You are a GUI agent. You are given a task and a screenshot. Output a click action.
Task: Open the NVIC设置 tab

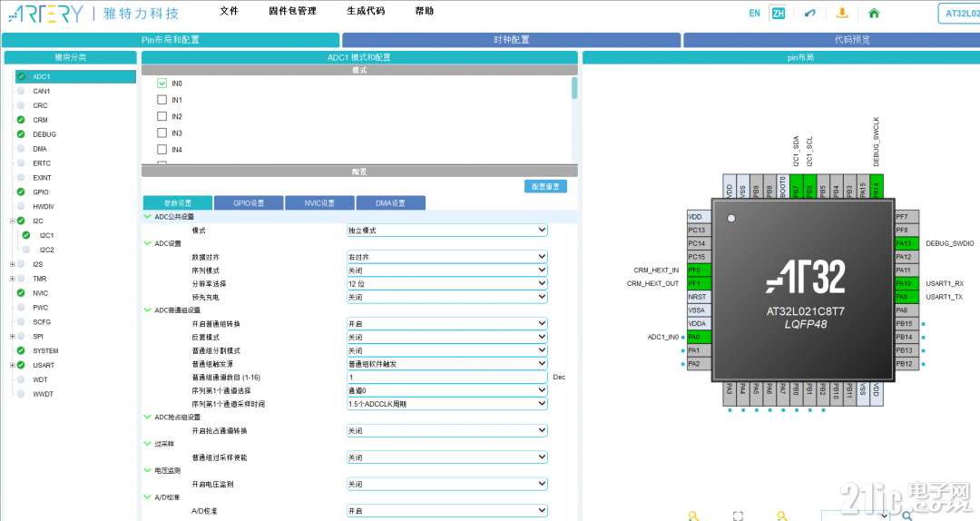tap(319, 203)
